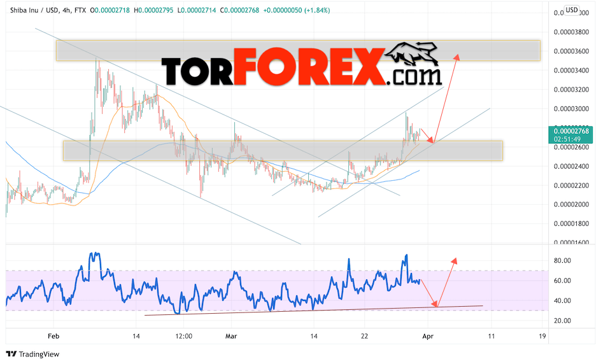
Task: Click the bar countdown timer 02:51:49
Action: tap(567, 139)
